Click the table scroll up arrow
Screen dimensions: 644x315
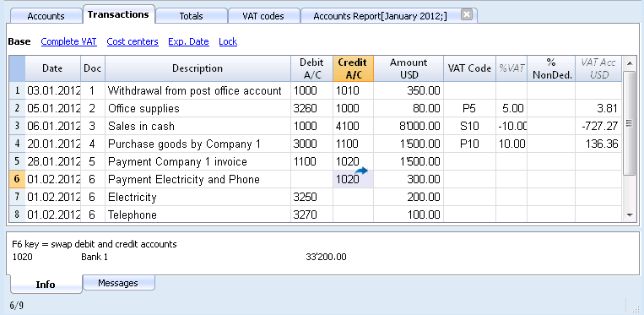(629, 63)
